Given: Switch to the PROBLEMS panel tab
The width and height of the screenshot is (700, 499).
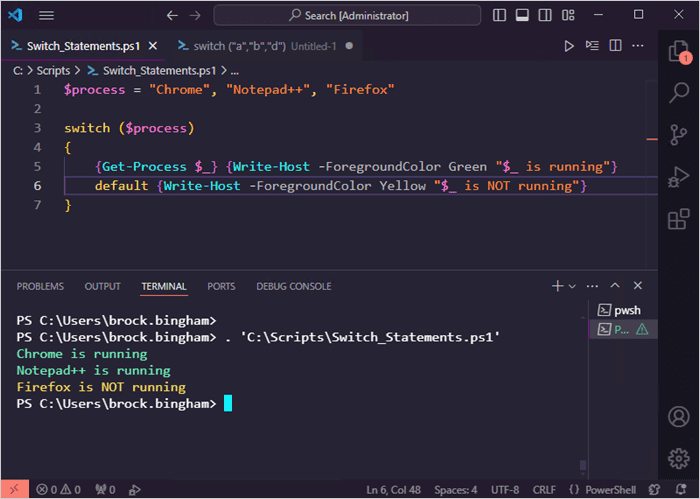Looking at the screenshot, I should [40, 287].
